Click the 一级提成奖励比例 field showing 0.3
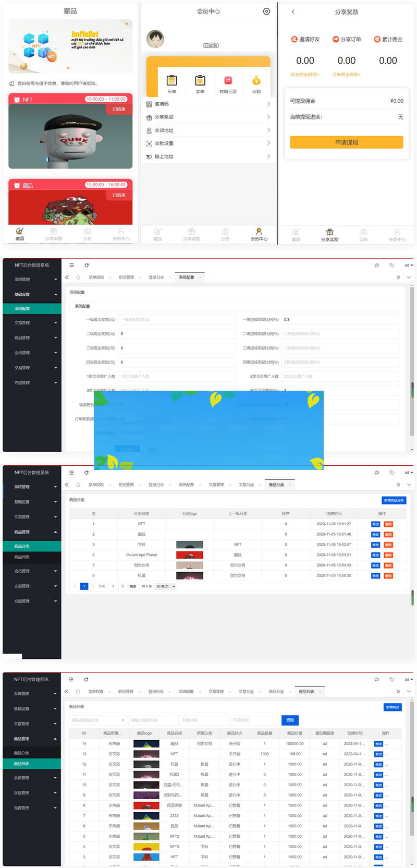Screen dimensions: 417x868 (340, 319)
